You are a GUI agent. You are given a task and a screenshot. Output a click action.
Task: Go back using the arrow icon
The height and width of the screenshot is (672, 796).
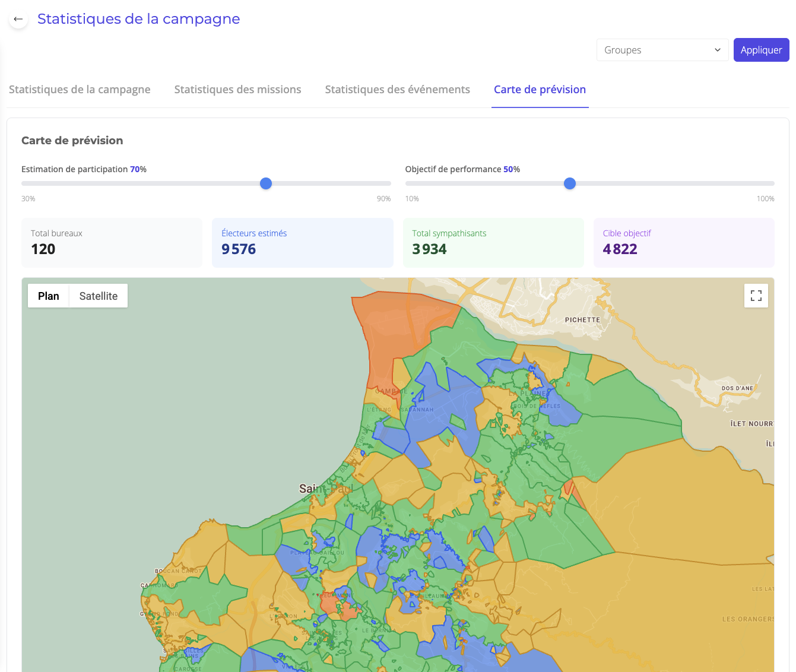[18, 18]
